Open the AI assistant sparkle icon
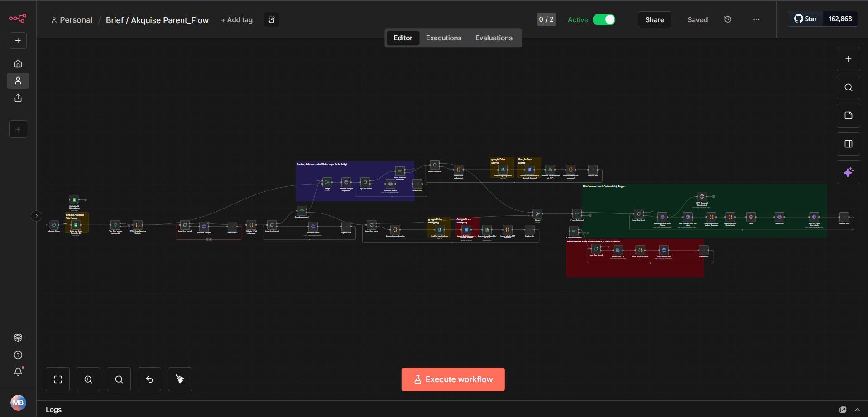This screenshot has height=417, width=868. (848, 172)
